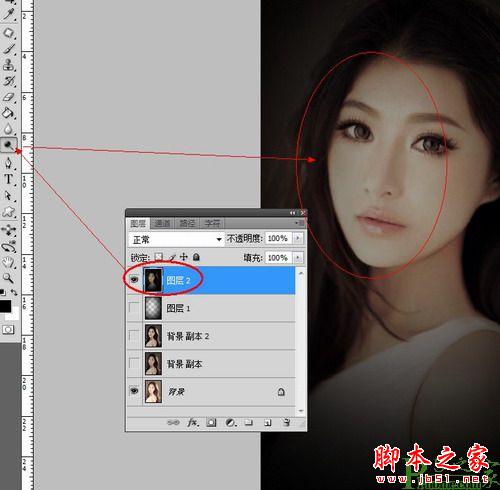Select the 背景 副本 layer
Image resolution: width=500 pixels, height=490 pixels.
[211, 364]
